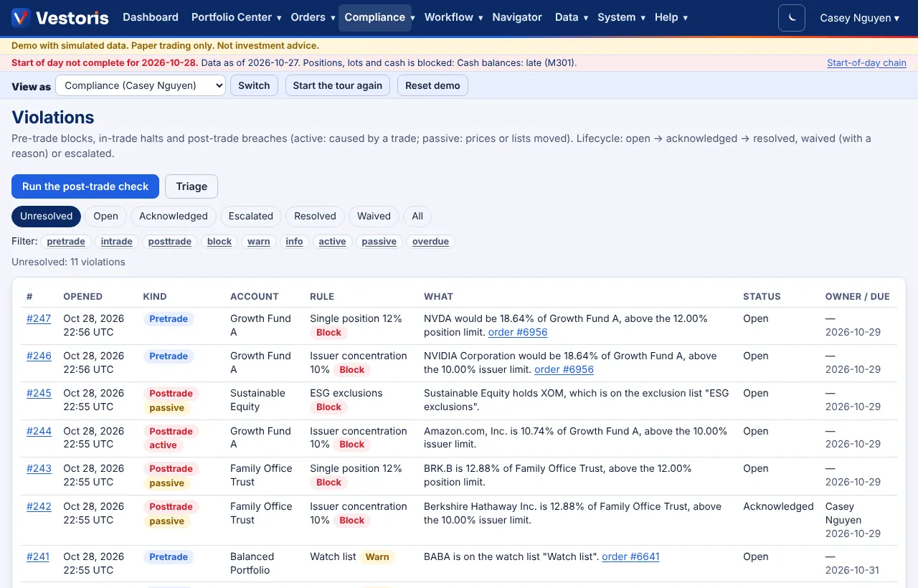The width and height of the screenshot is (918, 588).
Task: Expand the Orders menu
Action: pos(313,17)
